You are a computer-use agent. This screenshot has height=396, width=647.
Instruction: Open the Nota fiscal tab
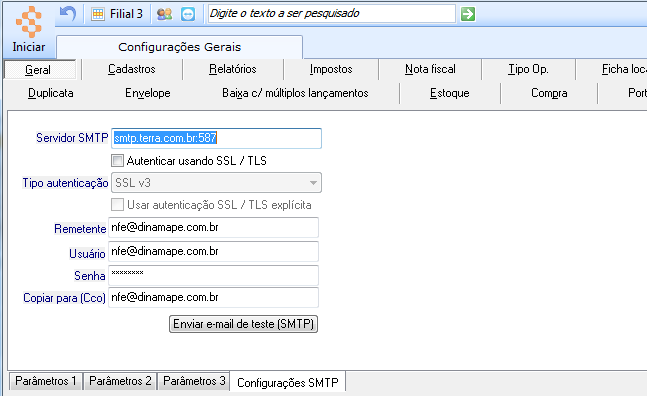click(430, 69)
